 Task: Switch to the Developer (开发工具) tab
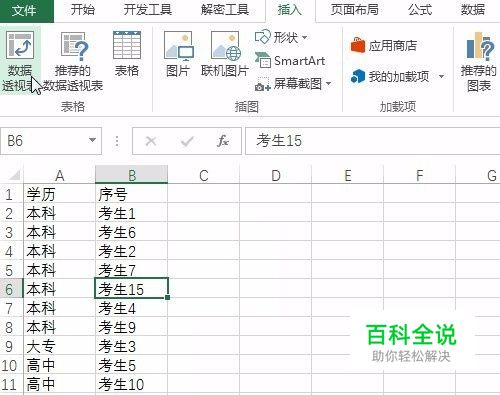pos(148,10)
